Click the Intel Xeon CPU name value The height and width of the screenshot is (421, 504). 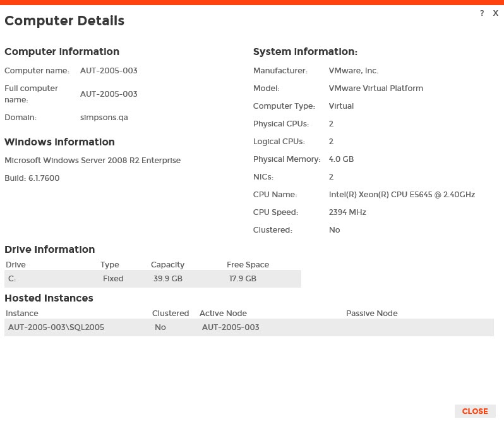coord(402,195)
